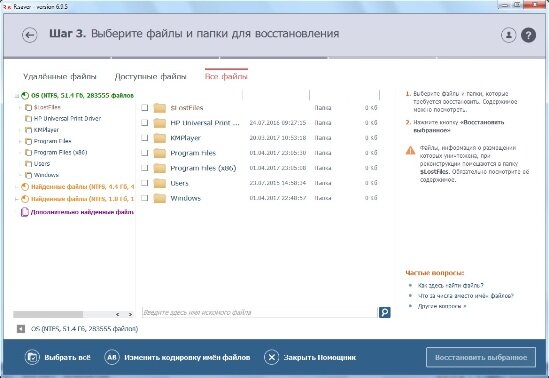
Task: Check the $LostFiles checkbox in the file list
Action: pos(145,108)
